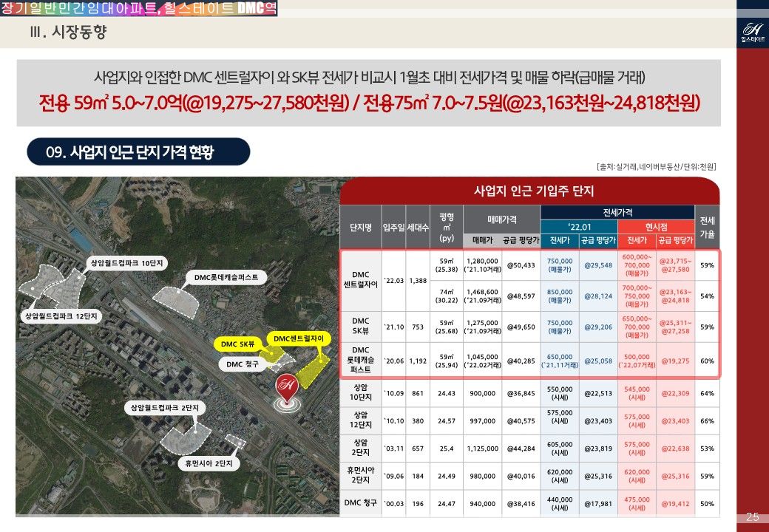Click the @28,124 jeonse cell
Screen dimensions: 769x532
pos(598,296)
